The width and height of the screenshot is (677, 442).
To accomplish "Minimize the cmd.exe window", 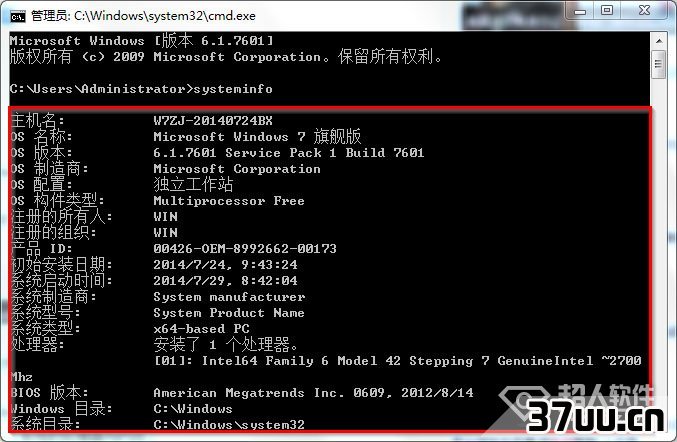I will [x=581, y=11].
